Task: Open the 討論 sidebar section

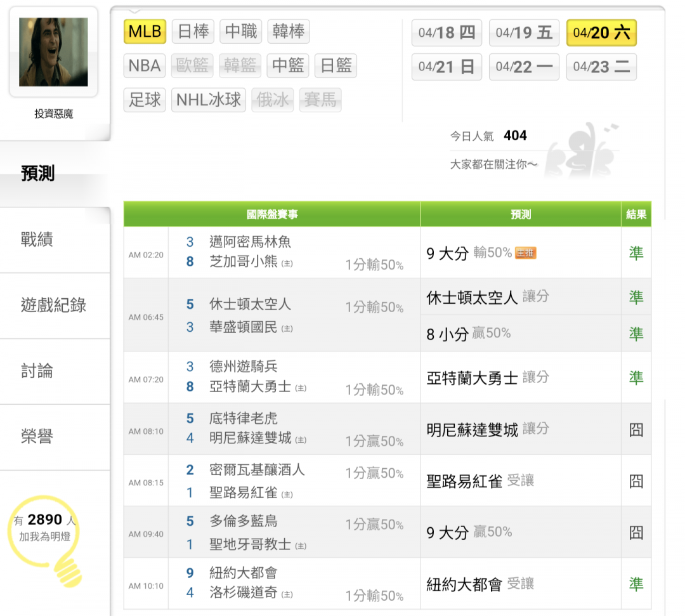Action: point(55,371)
